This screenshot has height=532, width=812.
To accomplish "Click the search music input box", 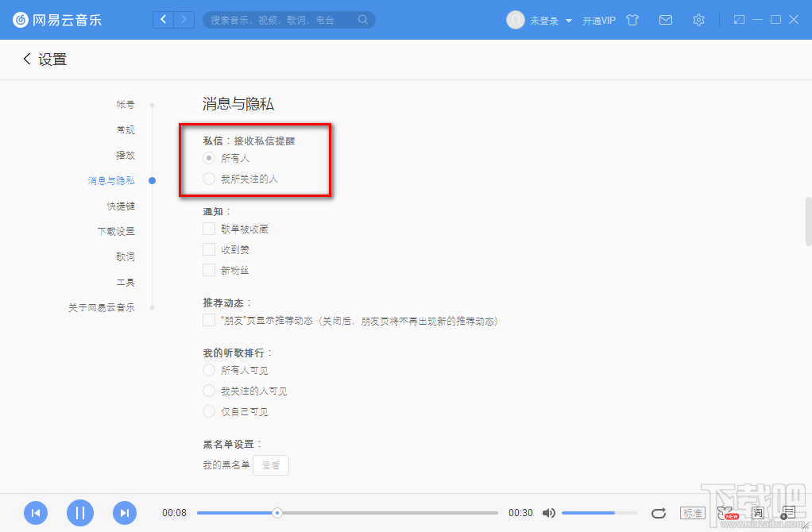I will coord(288,20).
